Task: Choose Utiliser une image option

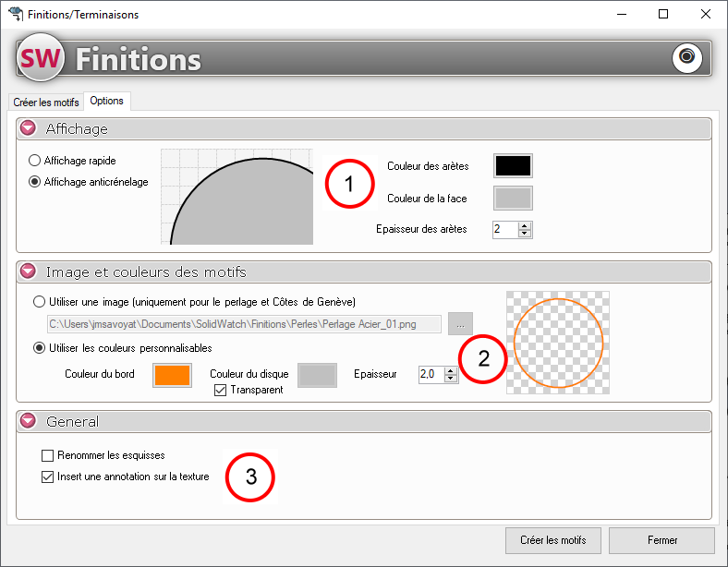Action: 39,302
